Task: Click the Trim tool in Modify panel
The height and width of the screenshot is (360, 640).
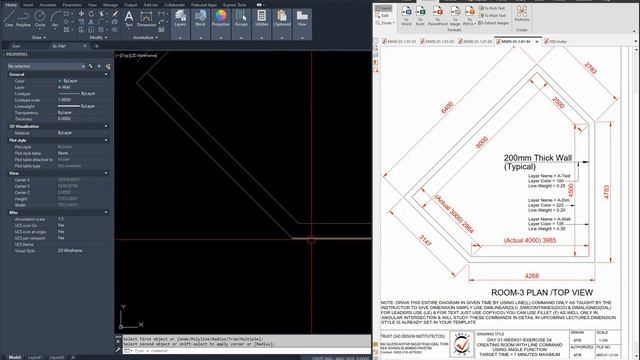Action: [102, 14]
